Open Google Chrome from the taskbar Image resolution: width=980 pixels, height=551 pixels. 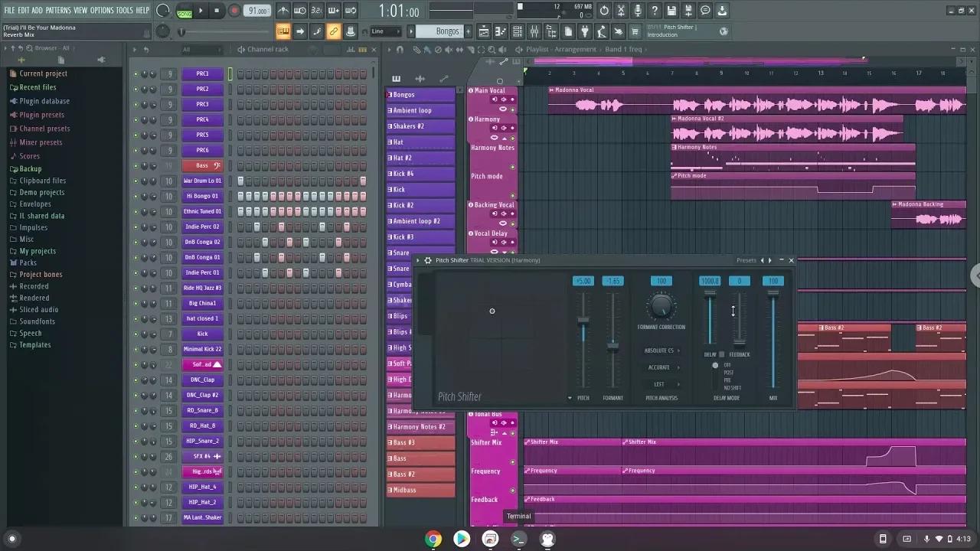(x=433, y=539)
